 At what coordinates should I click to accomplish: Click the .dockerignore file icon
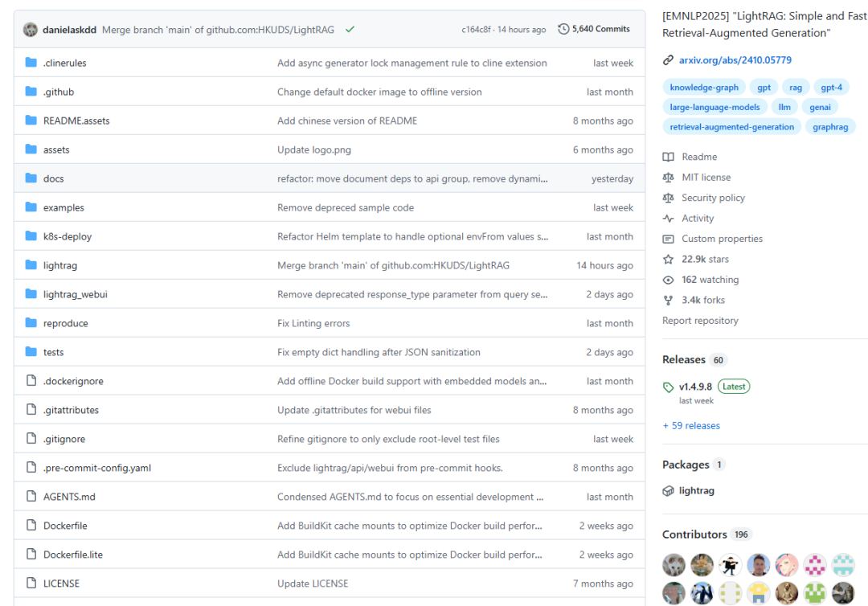(31, 380)
